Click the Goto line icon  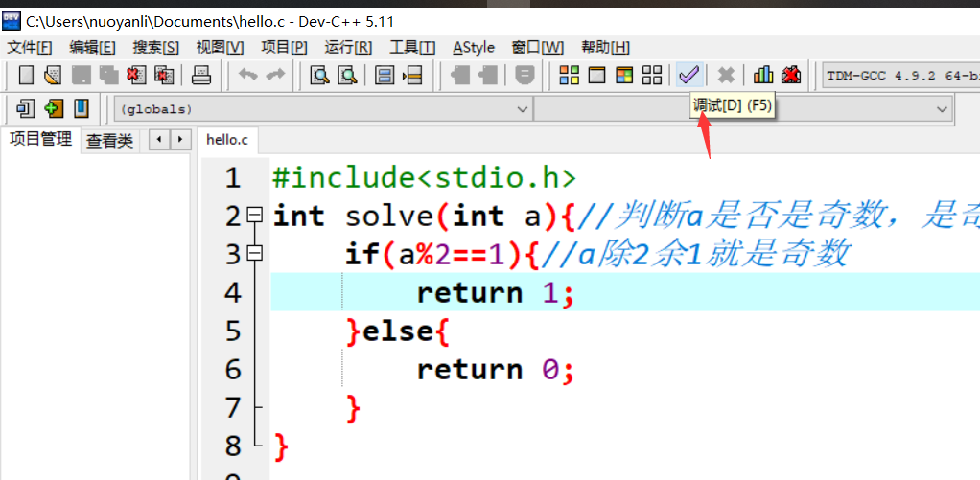coord(412,76)
